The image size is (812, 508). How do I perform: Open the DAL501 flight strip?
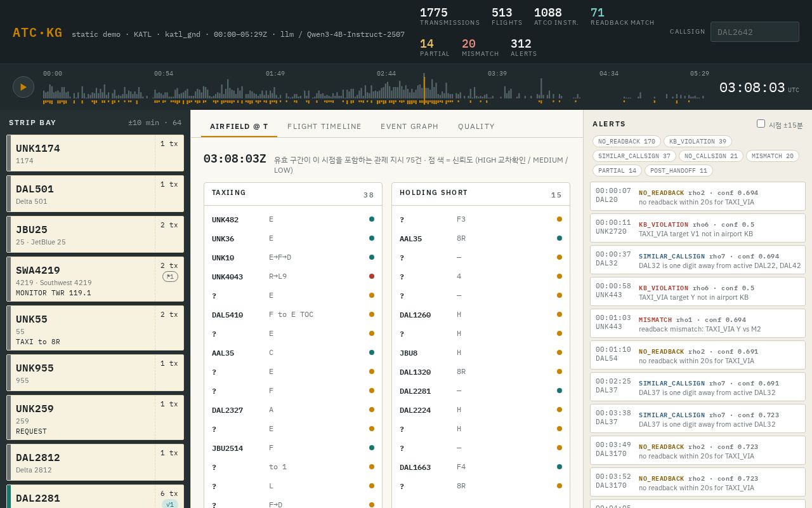tap(95, 194)
